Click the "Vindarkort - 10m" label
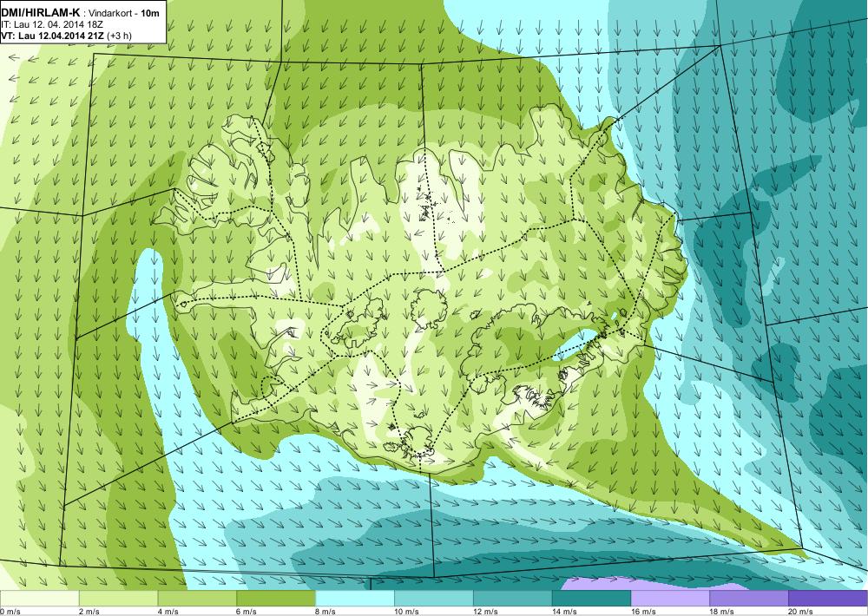The image size is (868, 616). pos(126,13)
